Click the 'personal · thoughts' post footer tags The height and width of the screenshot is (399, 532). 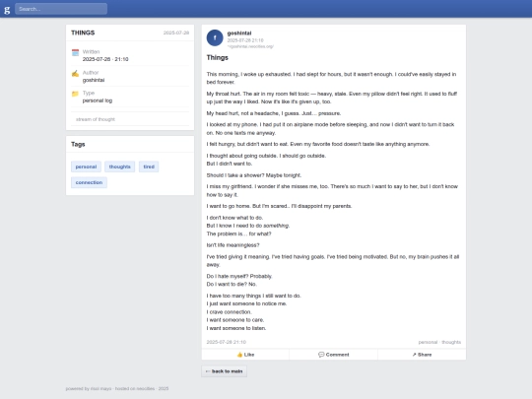point(439,342)
